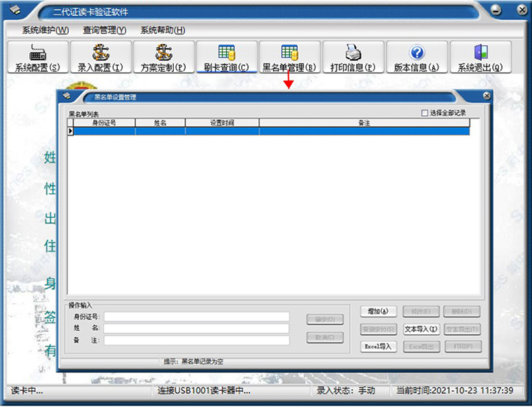Open 刷卡查询 card swipe query
The height and width of the screenshot is (407, 532).
coord(226,57)
